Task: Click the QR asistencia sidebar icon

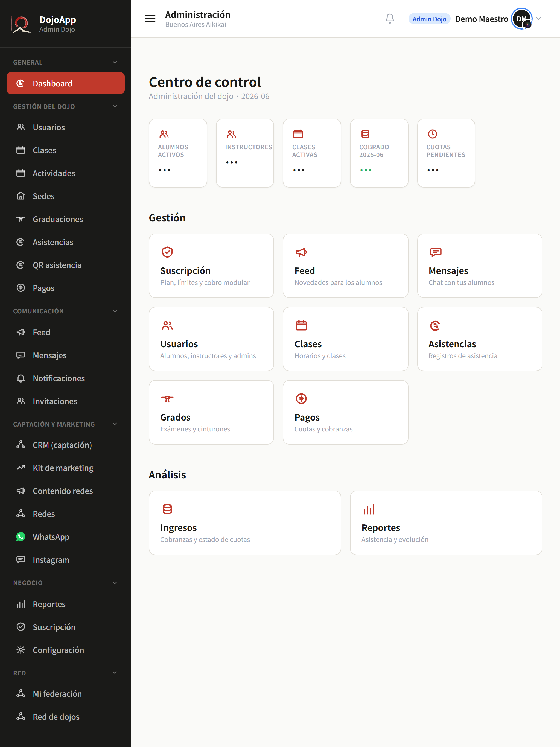Action: click(21, 265)
